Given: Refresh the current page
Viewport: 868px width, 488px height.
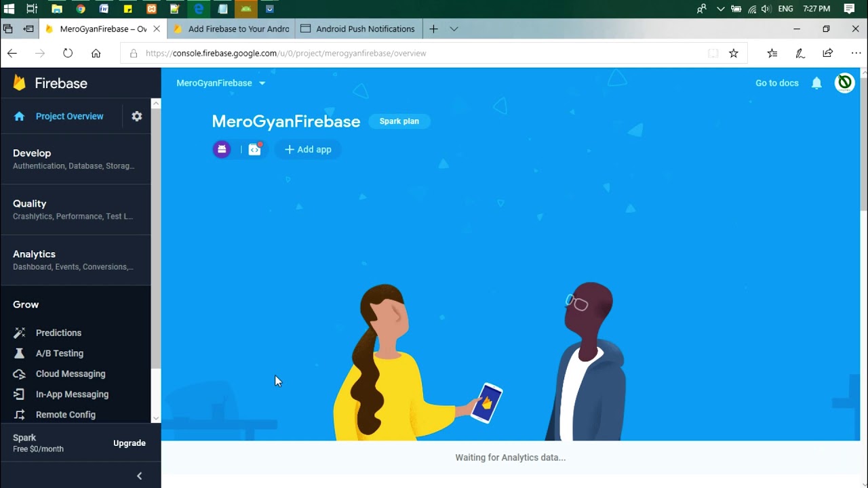Looking at the screenshot, I should click(x=68, y=53).
